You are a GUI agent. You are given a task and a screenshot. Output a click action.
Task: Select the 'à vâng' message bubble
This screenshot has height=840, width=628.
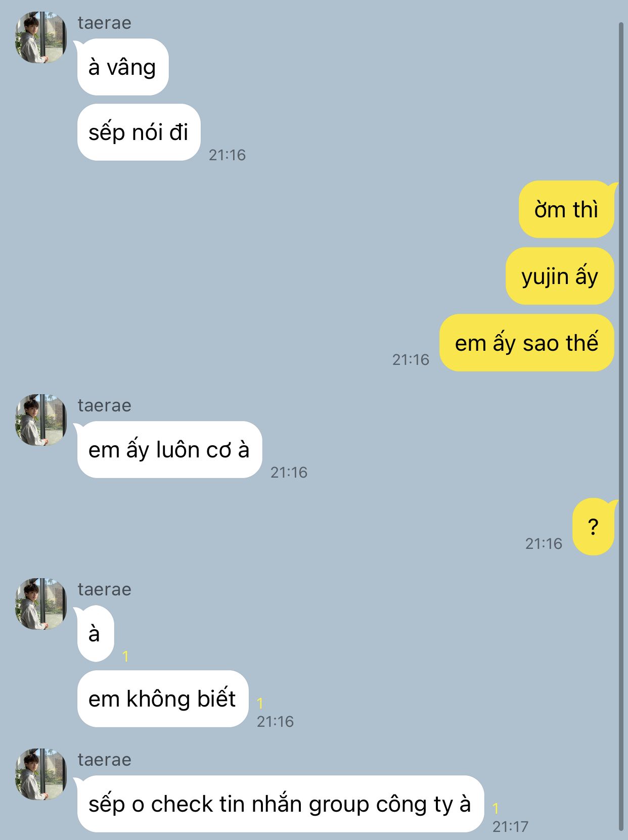pyautogui.click(x=122, y=67)
